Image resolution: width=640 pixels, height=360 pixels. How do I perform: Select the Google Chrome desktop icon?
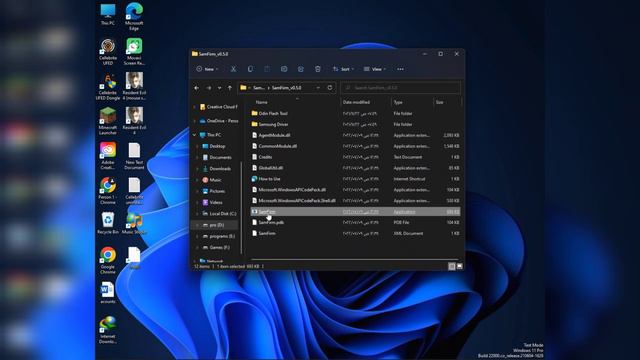click(x=108, y=260)
